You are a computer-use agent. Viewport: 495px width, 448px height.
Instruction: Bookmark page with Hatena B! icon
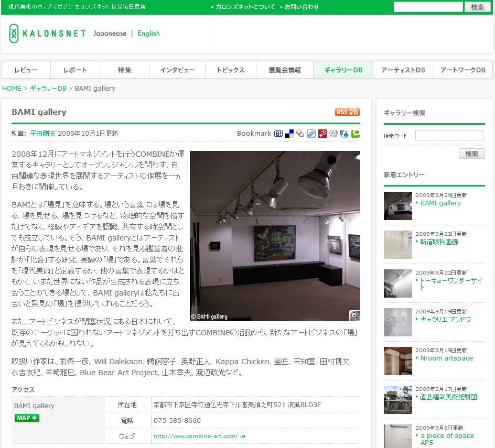[278, 134]
